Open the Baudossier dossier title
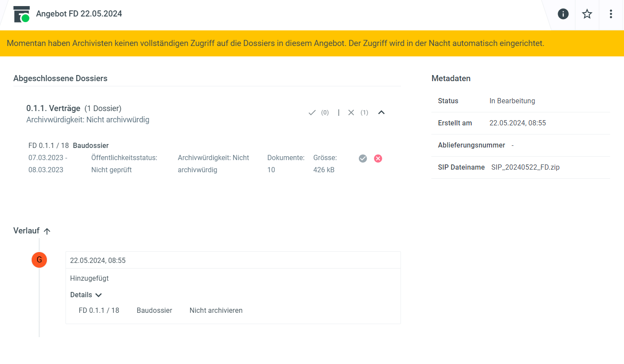The image size is (624, 364). click(91, 145)
